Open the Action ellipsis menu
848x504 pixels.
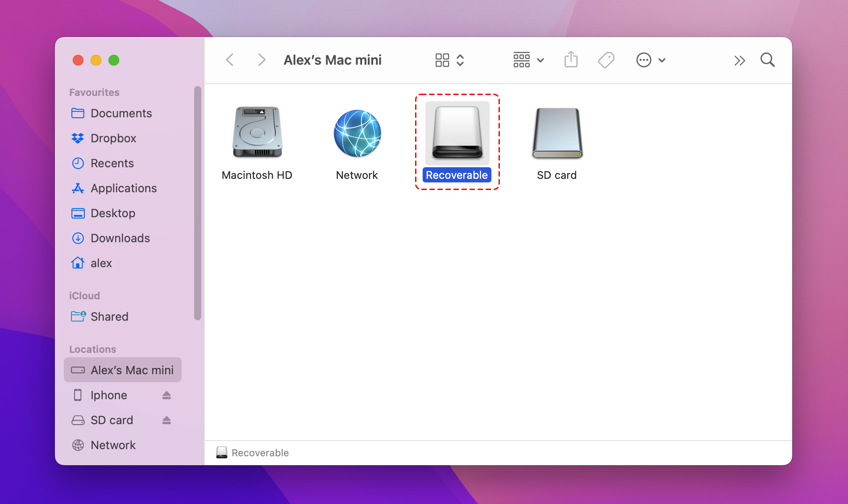tap(651, 60)
